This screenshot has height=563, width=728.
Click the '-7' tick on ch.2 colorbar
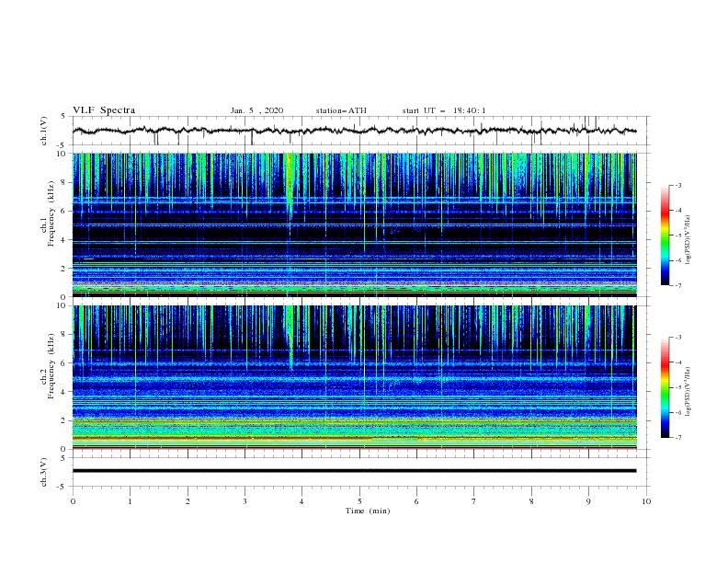pyautogui.click(x=678, y=438)
